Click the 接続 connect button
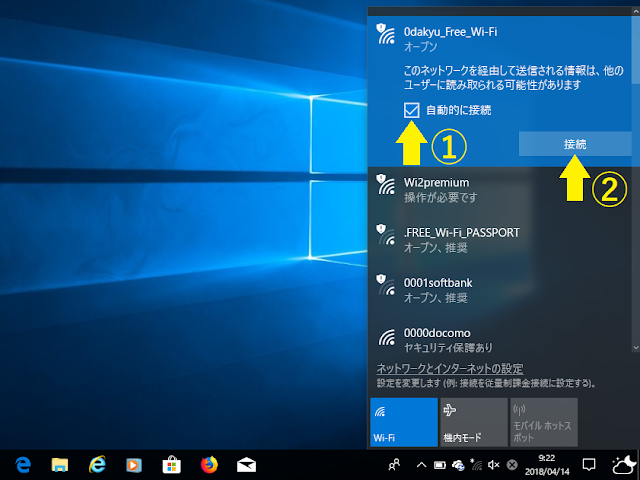Image resolution: width=640 pixels, height=480 pixels. (x=575, y=144)
